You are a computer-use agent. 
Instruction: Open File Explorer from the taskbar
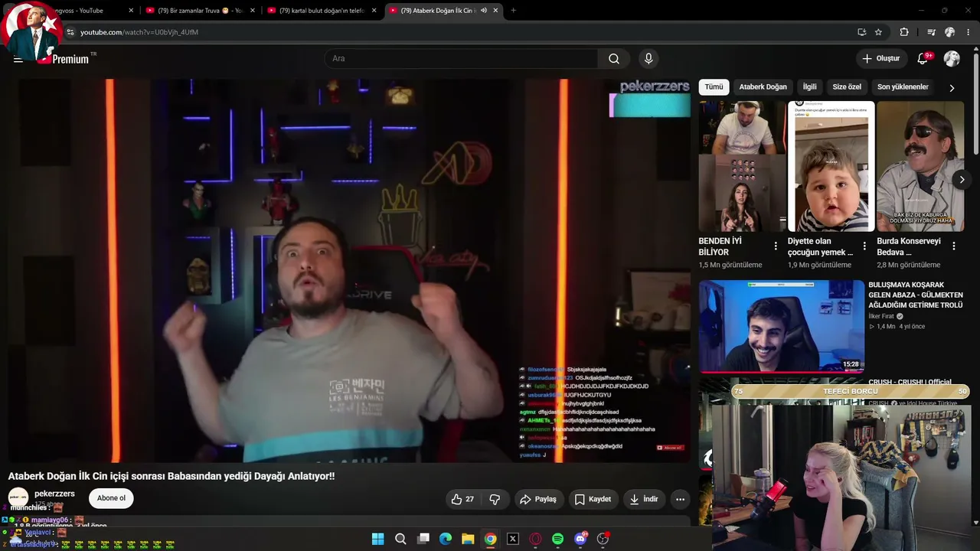[x=468, y=539]
